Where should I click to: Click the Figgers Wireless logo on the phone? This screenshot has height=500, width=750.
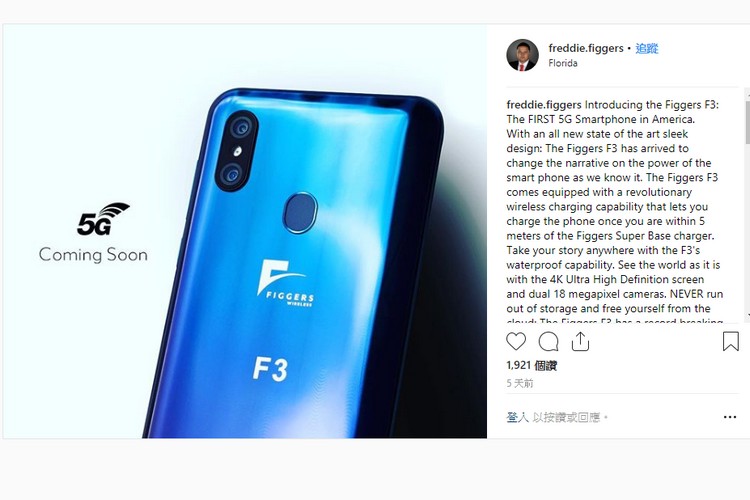[x=286, y=282]
